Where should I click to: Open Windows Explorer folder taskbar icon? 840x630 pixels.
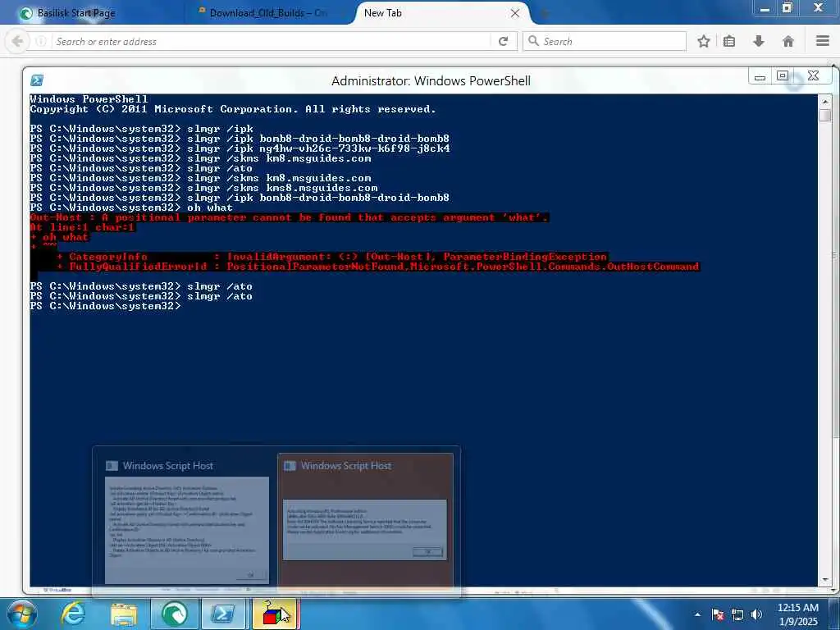pos(124,614)
